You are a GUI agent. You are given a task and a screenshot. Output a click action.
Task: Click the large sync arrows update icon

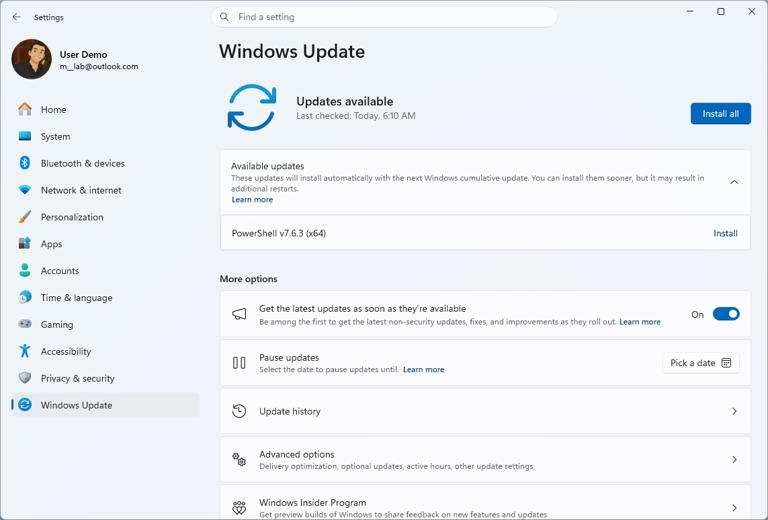point(252,107)
